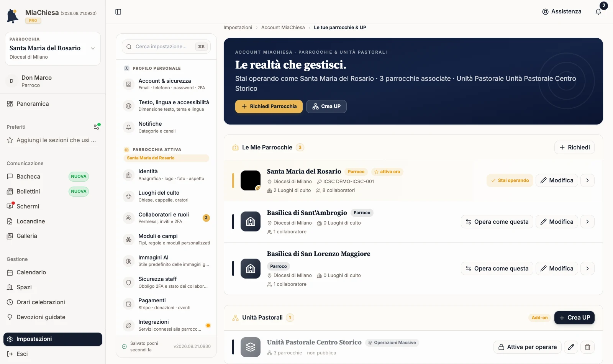The height and width of the screenshot is (364, 613).
Task: Open Immagini AI settings
Action: coord(166,261)
